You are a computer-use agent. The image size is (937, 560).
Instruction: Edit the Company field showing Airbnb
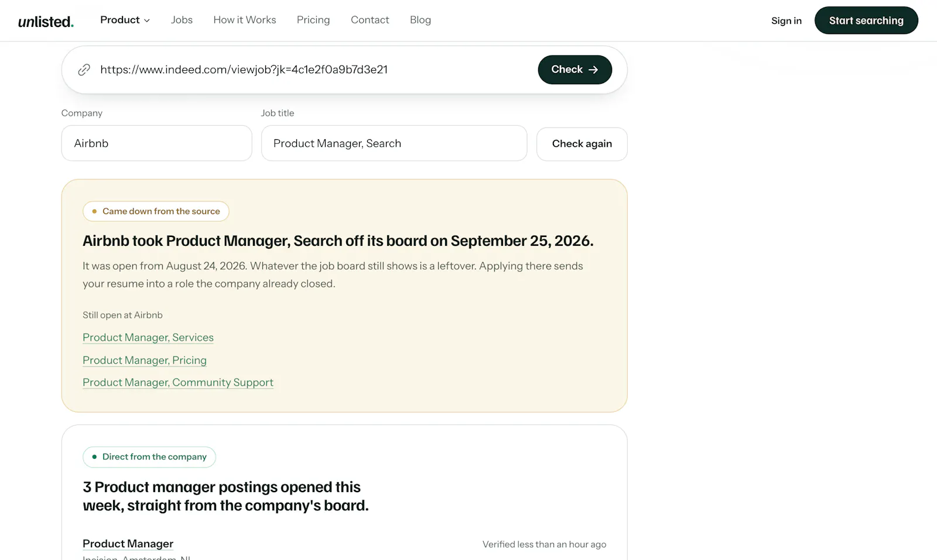click(157, 143)
